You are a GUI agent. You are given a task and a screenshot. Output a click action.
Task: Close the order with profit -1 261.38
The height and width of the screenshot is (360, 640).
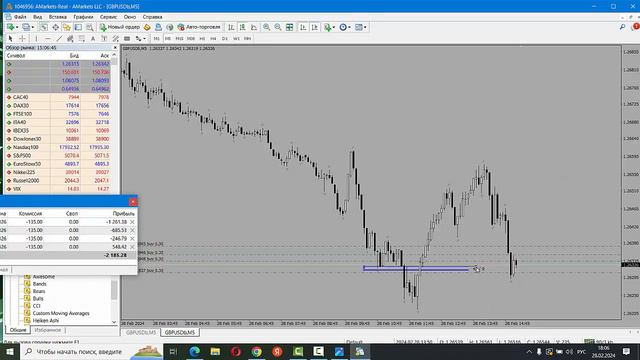(x=132, y=222)
